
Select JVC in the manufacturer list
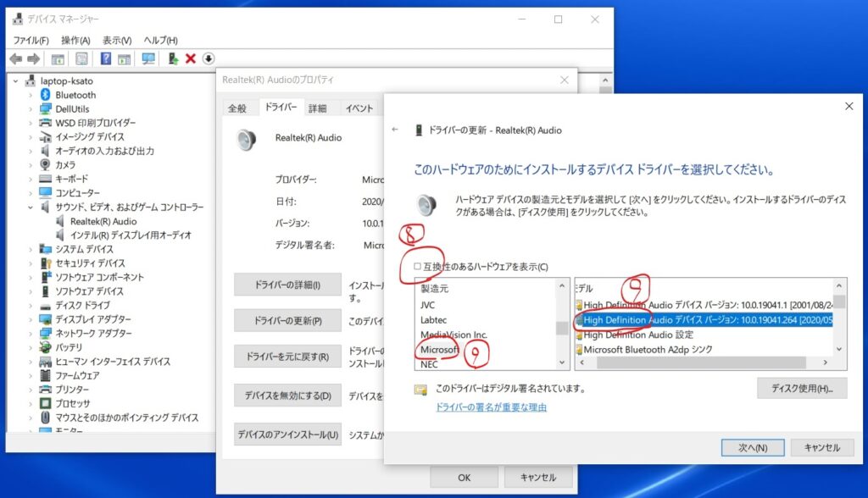427,305
